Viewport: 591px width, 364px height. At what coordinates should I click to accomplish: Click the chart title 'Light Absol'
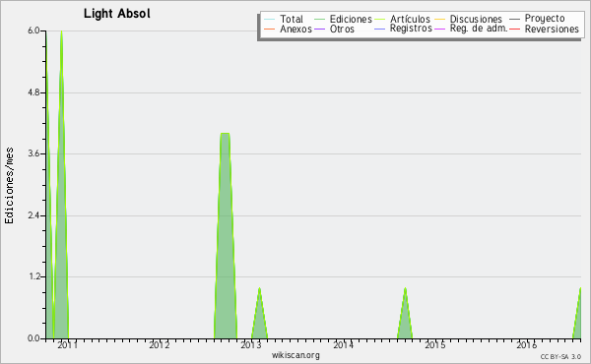(117, 14)
